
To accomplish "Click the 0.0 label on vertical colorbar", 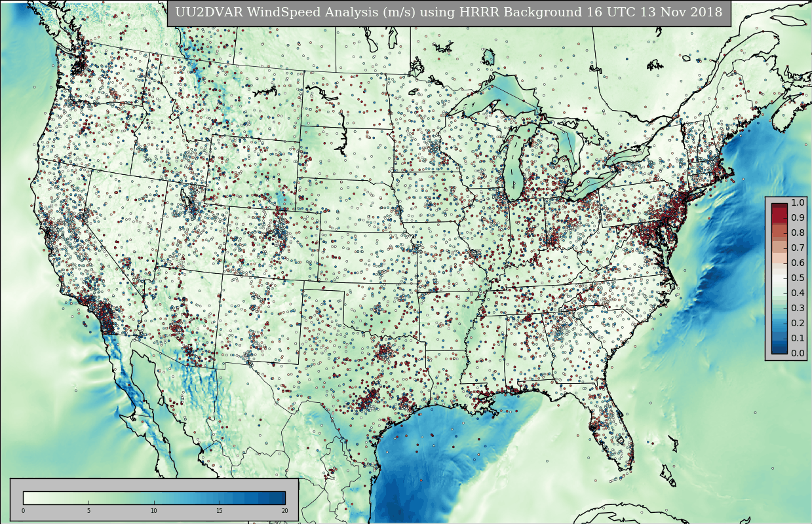I will click(798, 353).
